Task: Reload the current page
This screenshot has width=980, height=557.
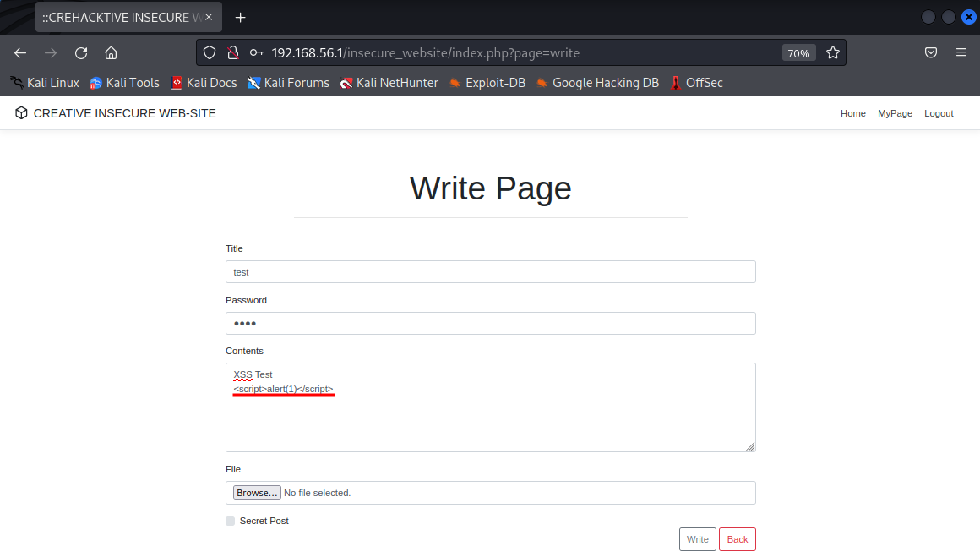Action: [81, 53]
